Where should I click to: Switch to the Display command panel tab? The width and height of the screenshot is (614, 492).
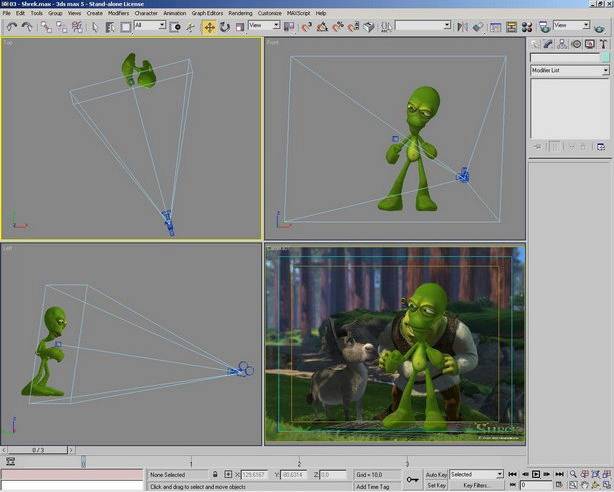(x=590, y=44)
